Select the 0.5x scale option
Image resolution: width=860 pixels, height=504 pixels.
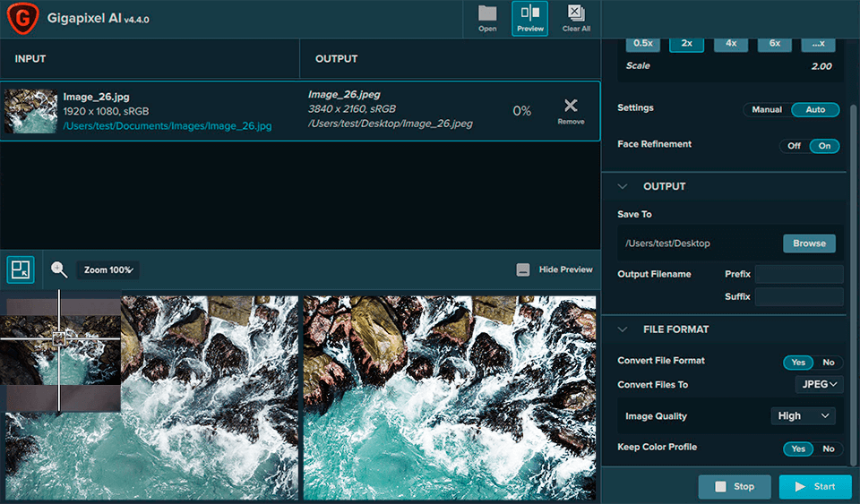643,44
